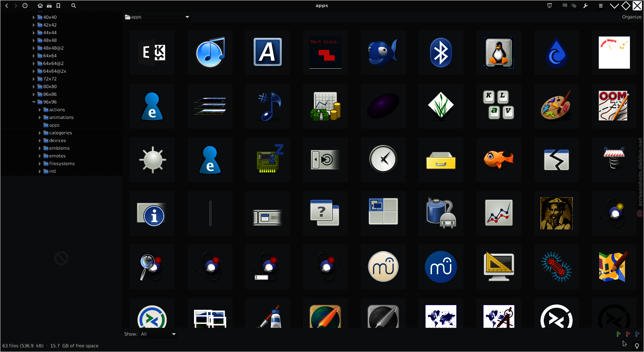Open the hamburger menu

pyautogui.click(x=601, y=6)
